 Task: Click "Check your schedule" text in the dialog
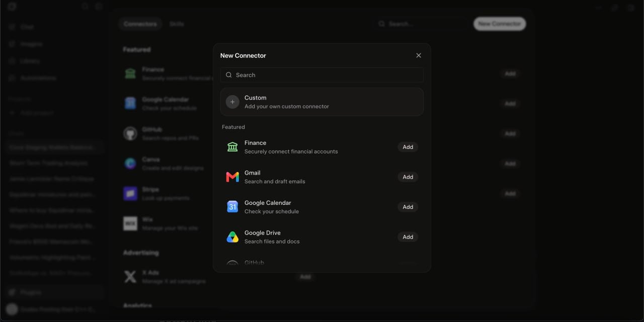pos(272,211)
